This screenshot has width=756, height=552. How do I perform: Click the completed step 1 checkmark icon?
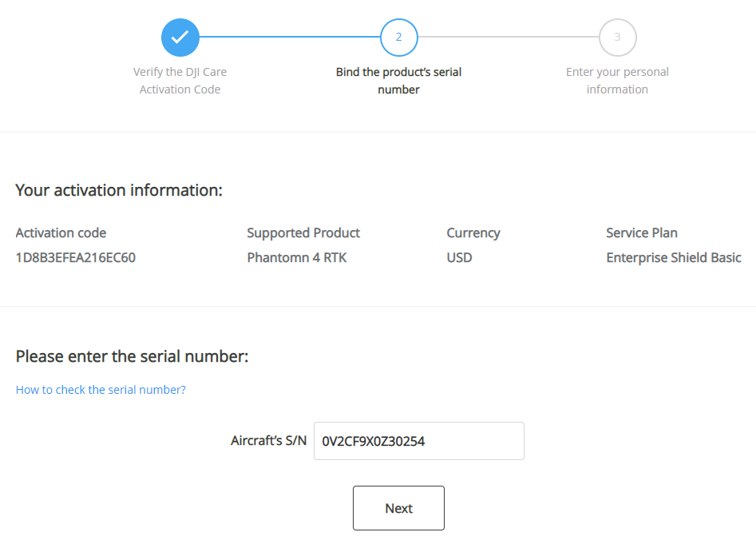tap(180, 38)
